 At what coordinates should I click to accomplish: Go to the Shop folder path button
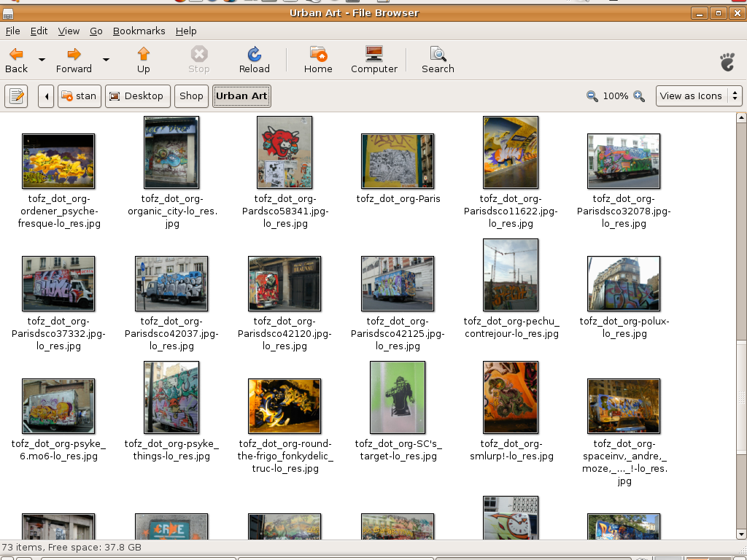click(x=191, y=96)
